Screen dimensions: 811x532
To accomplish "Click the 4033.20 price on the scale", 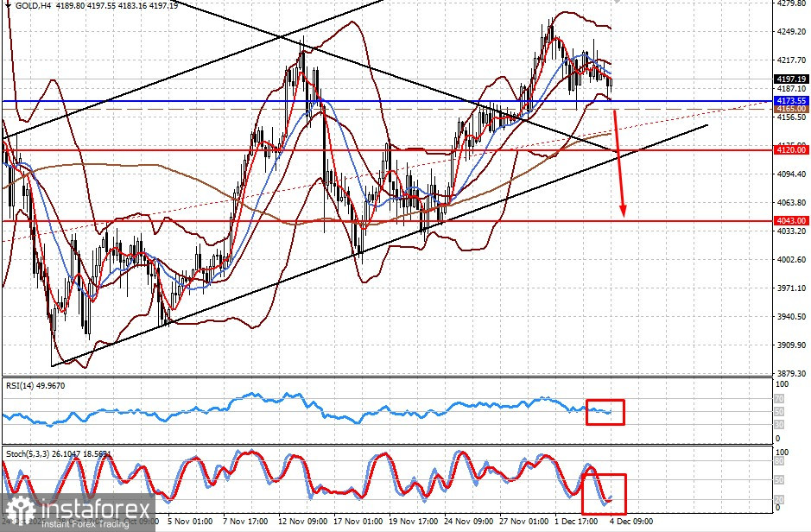I will [x=791, y=231].
